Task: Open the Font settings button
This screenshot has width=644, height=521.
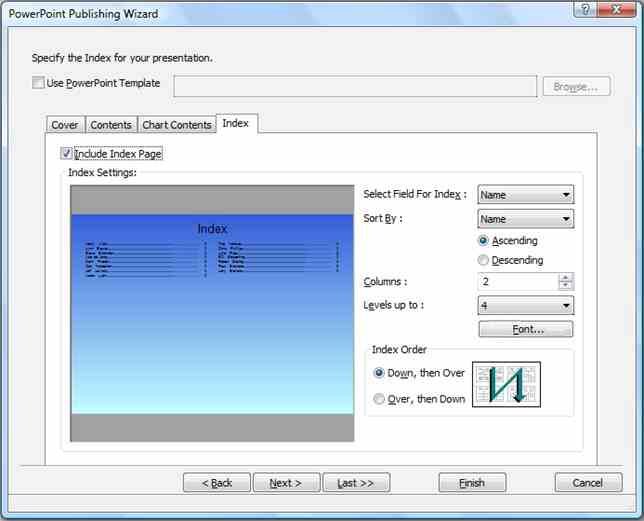Action: pos(526,329)
